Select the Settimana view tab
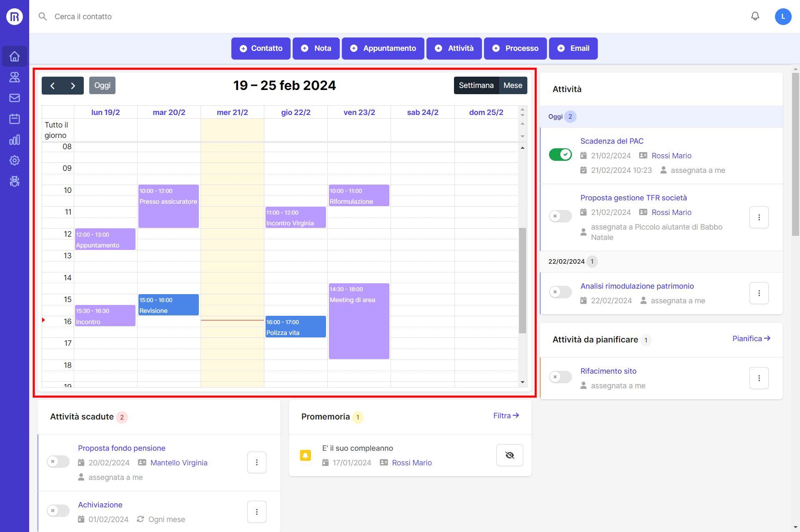This screenshot has height=532, width=800. [476, 85]
